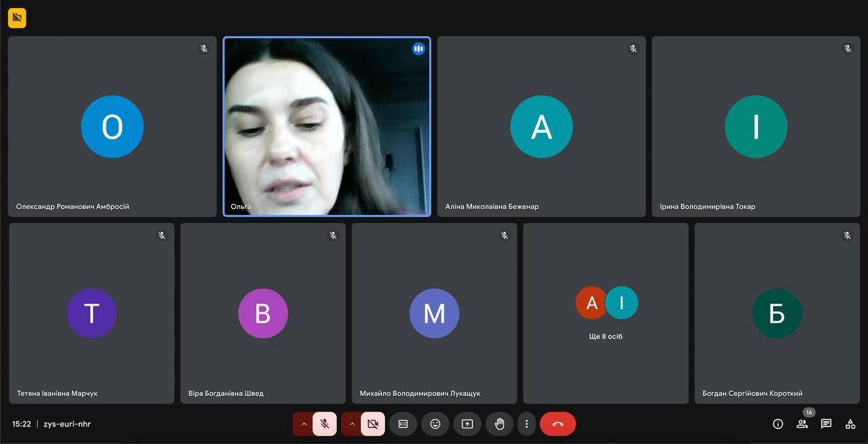Click name label 'Тетяна Іванівна Марчук'
This screenshot has height=444, width=868.
pos(58,393)
